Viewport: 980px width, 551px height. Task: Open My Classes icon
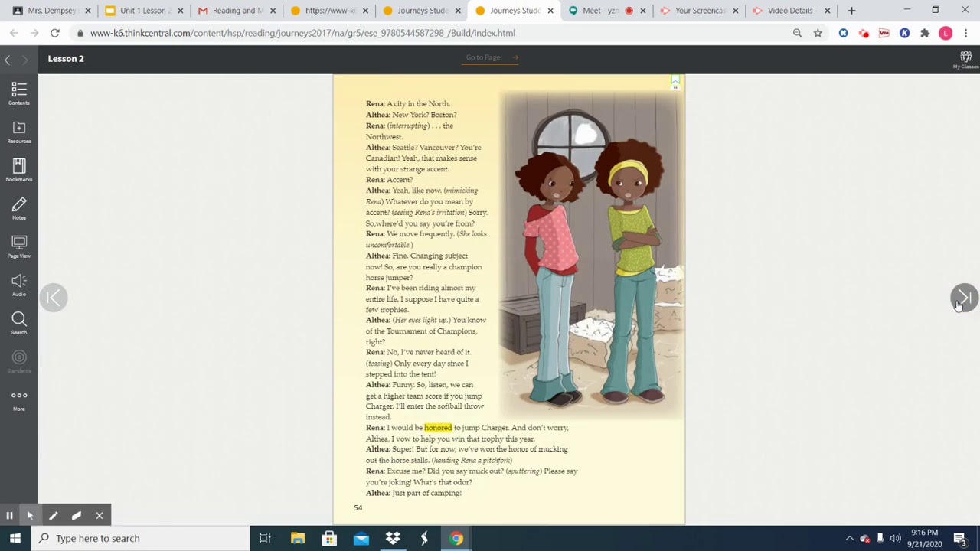[965, 60]
